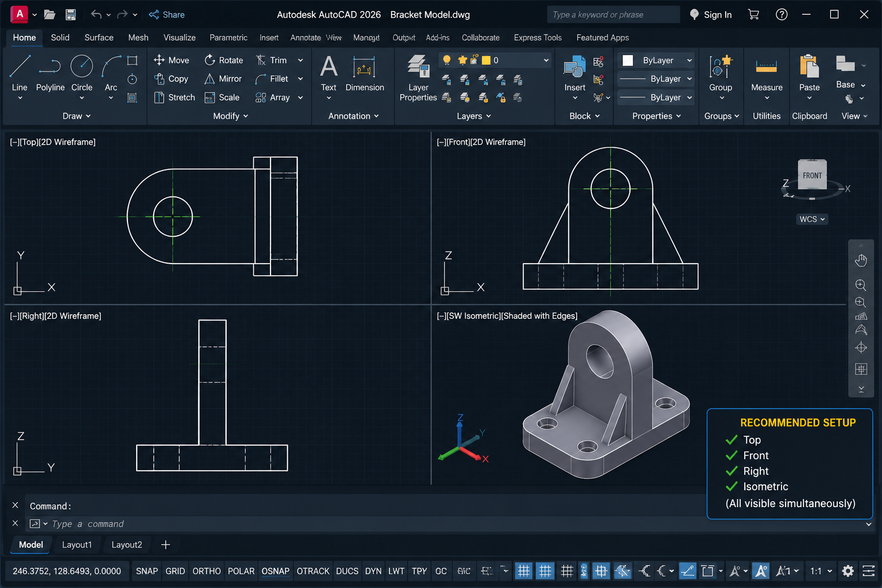This screenshot has height=588, width=882.
Task: Expand the Groups panel dropdown
Action: 722,116
